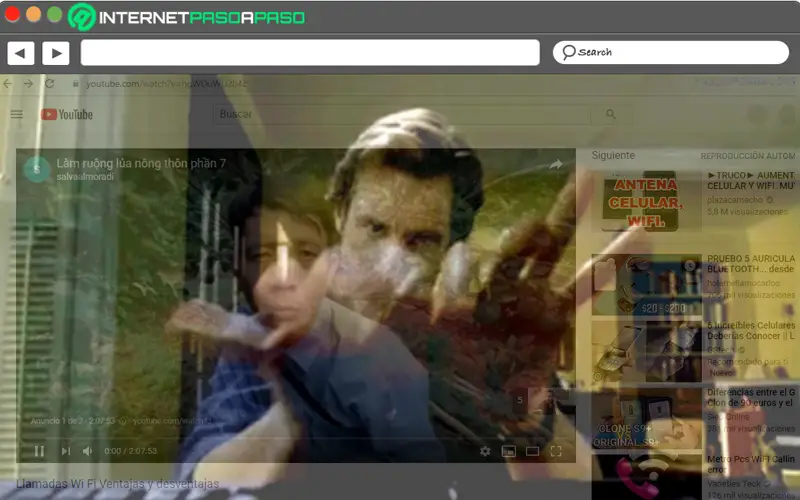The width and height of the screenshot is (800, 500).
Task: Click the share arrow on the video
Action: coord(556,164)
